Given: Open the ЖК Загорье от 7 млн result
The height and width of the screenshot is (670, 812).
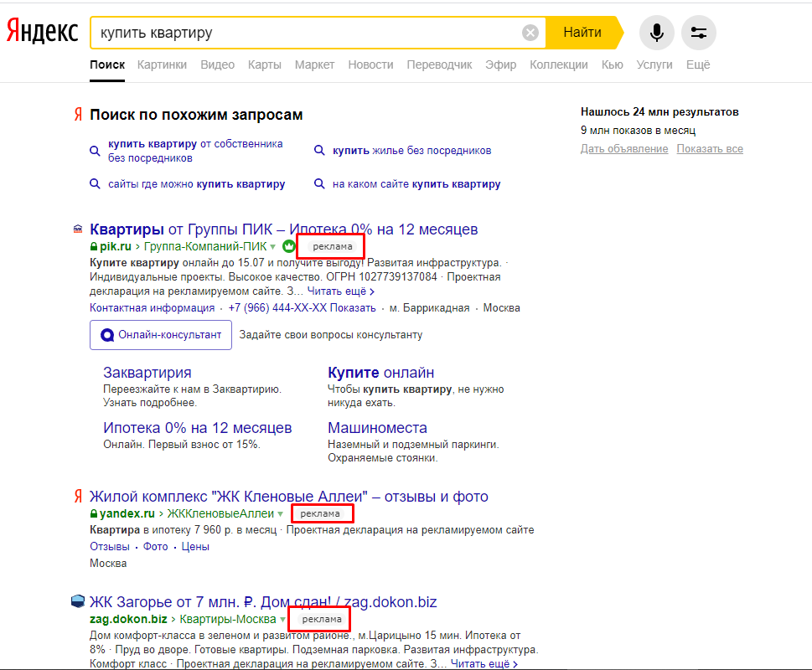Looking at the screenshot, I should (263, 602).
